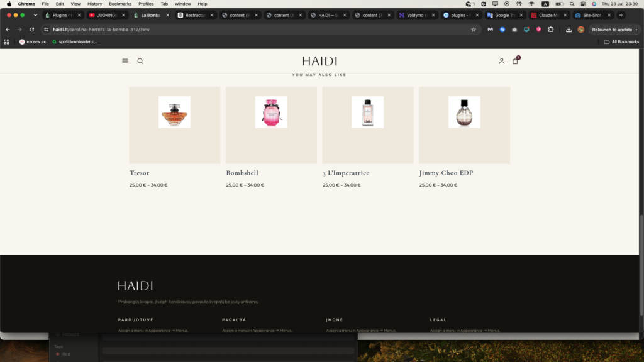The height and width of the screenshot is (362, 644).
Task: Click the red shield extension icon
Action: coord(538,30)
